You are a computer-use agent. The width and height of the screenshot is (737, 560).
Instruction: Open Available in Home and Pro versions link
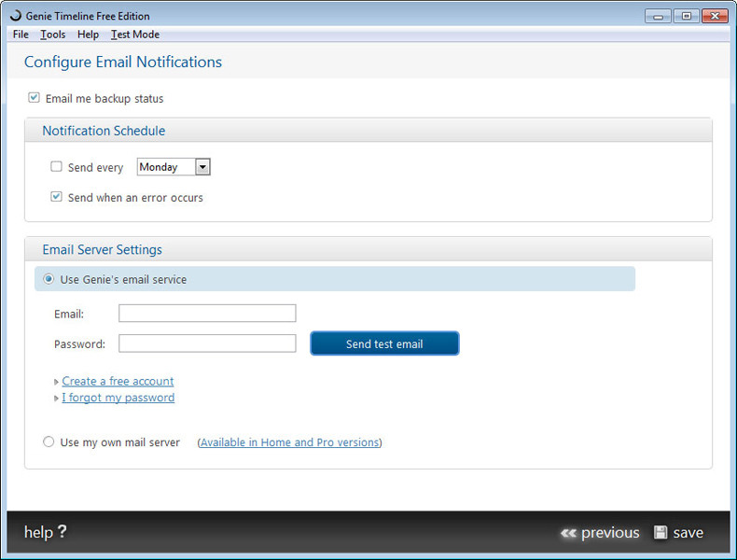[x=289, y=442]
